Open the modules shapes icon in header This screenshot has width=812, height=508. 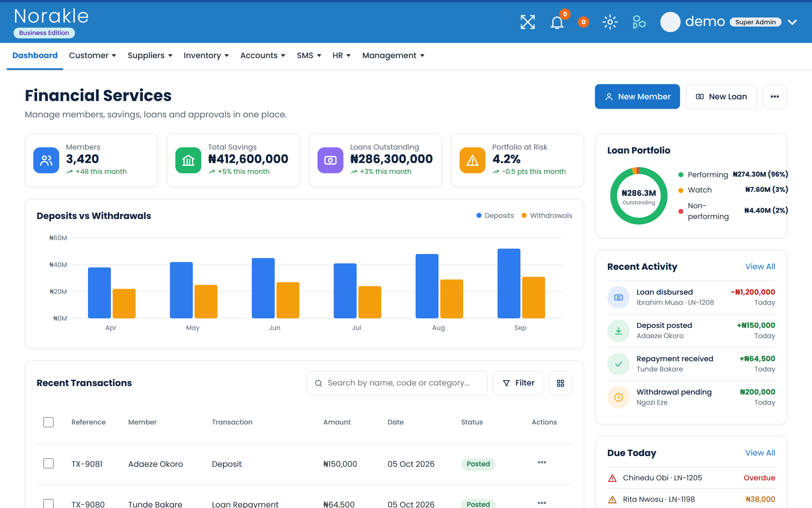(639, 22)
